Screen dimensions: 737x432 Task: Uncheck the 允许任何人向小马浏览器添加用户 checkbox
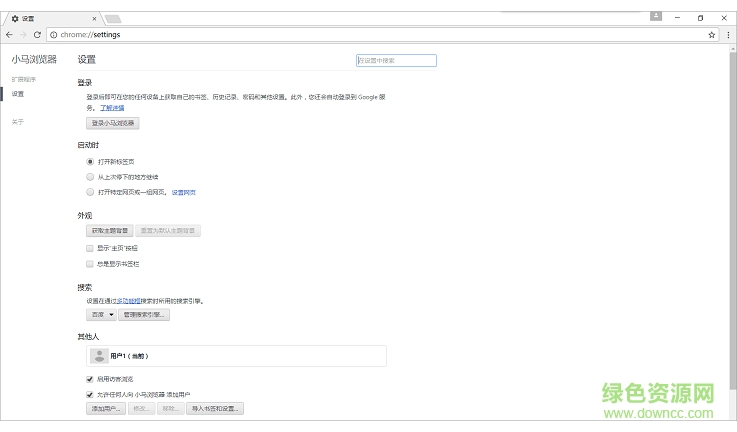(90, 394)
